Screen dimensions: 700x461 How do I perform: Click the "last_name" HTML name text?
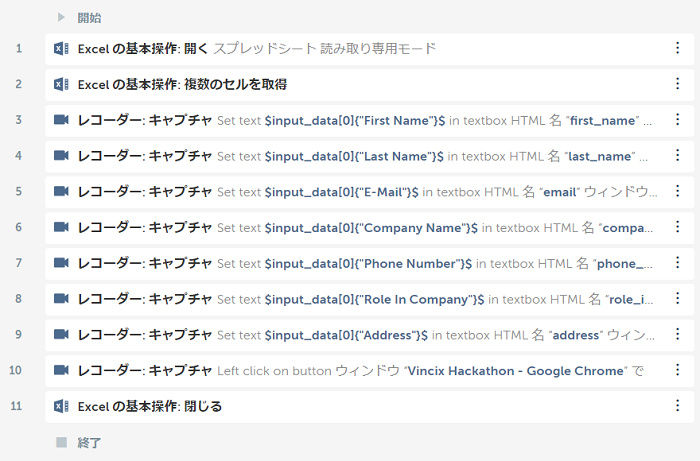(600, 156)
